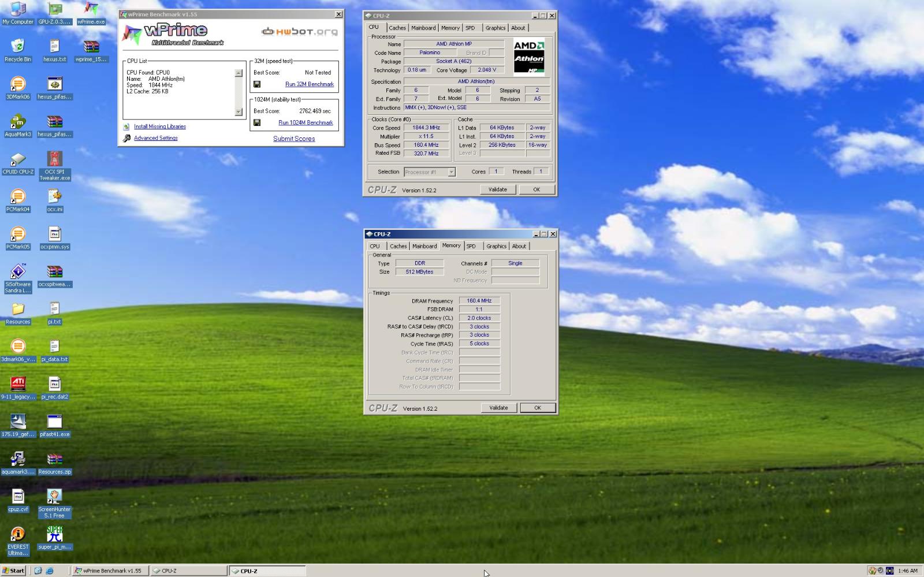Click the save icon beside Run 1024M Benchmark

(x=257, y=122)
